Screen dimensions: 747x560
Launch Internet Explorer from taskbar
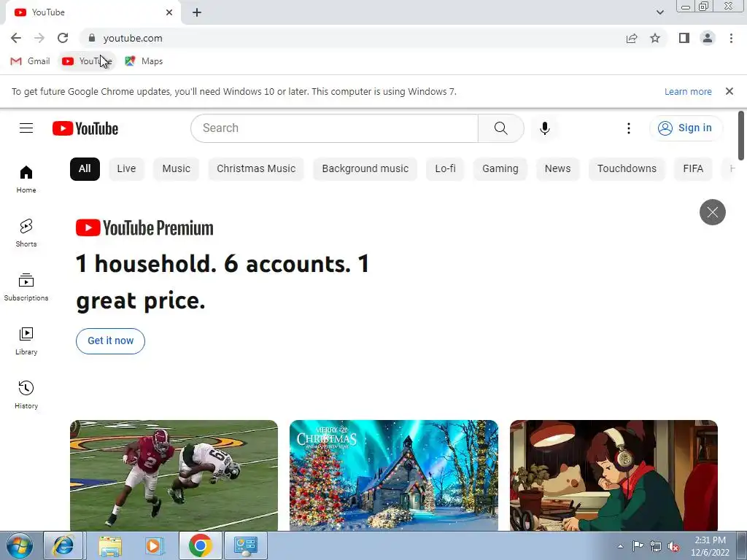[x=63, y=545]
